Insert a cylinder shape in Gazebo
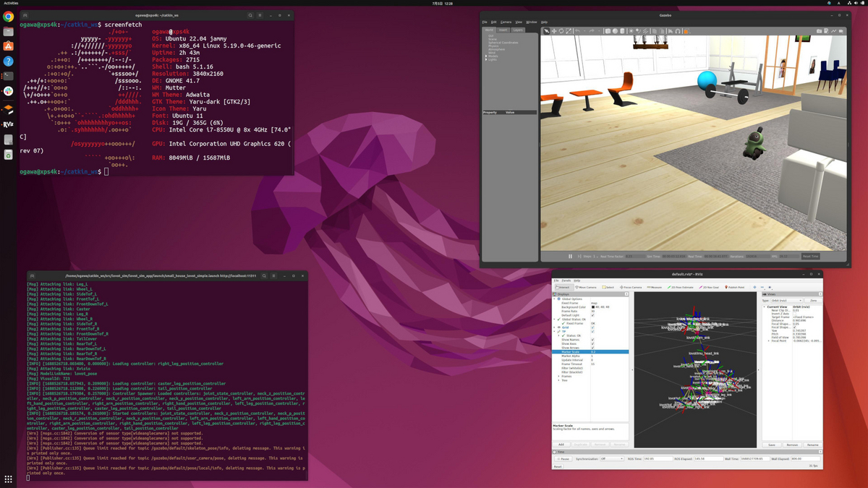The height and width of the screenshot is (488, 868). (622, 31)
